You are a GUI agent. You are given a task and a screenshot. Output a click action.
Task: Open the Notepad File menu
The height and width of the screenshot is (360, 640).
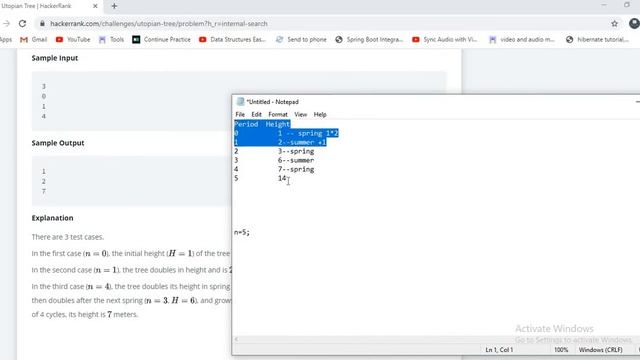[x=240, y=115]
